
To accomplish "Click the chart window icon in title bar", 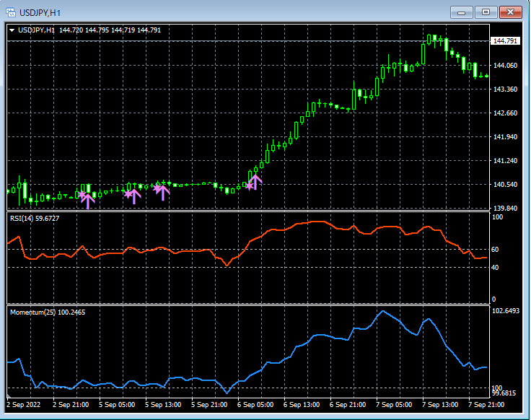I will [12, 11].
